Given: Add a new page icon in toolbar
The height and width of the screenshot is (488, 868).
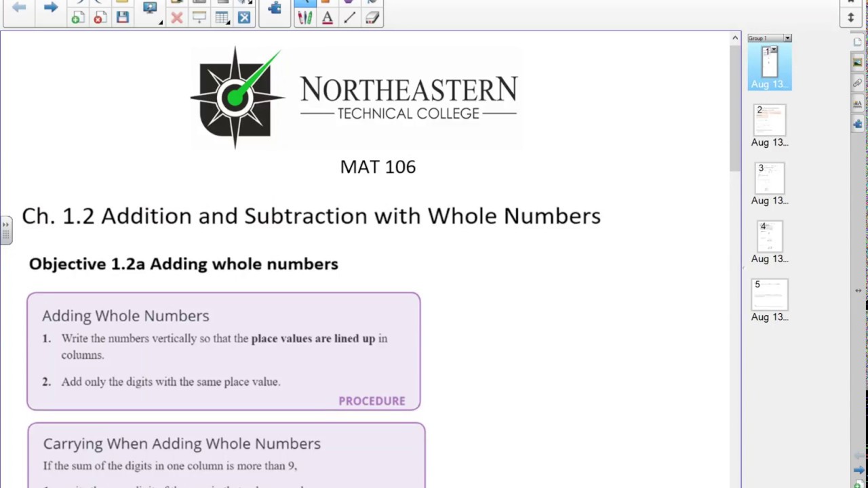Looking at the screenshot, I should (78, 18).
